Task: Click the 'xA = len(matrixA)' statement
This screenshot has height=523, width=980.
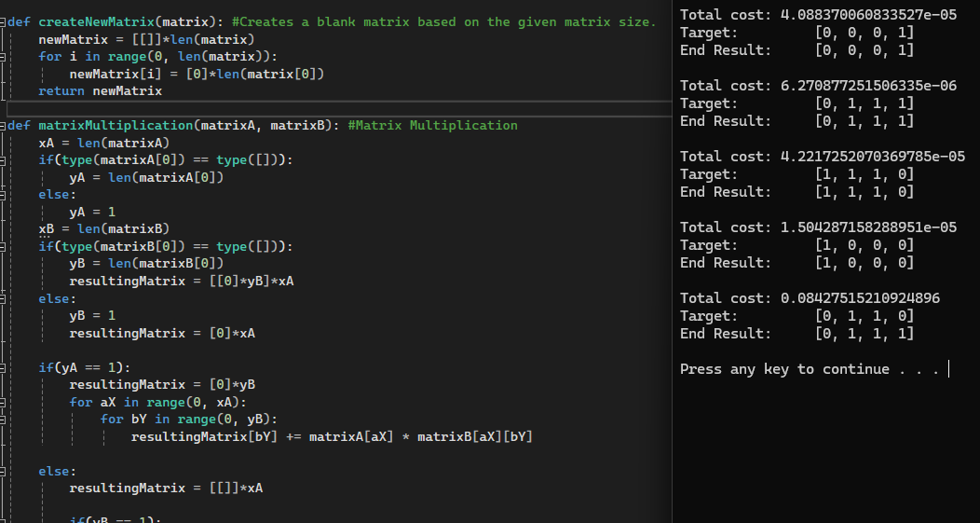Action: (91, 144)
